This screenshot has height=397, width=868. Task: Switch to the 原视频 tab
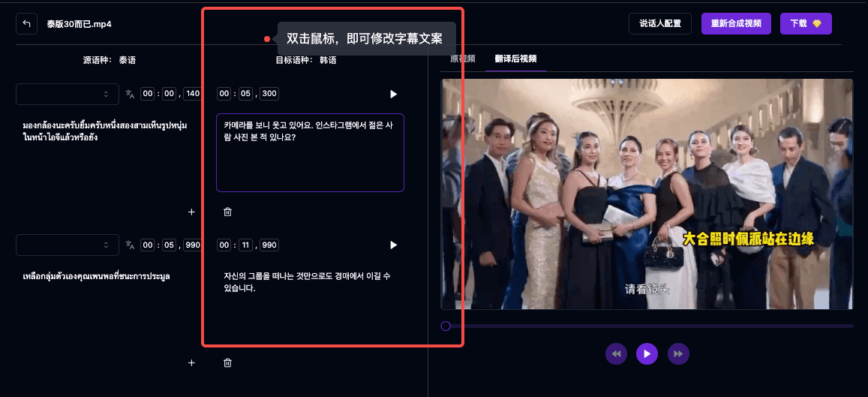pos(462,59)
